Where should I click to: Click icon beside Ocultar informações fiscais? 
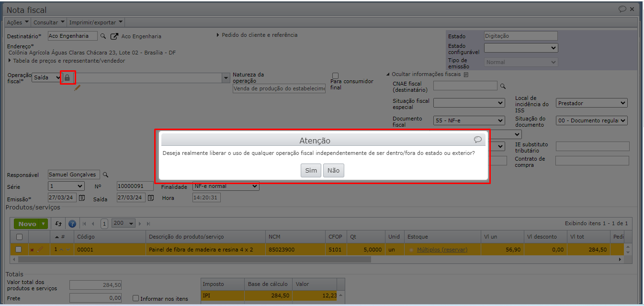tap(466, 75)
